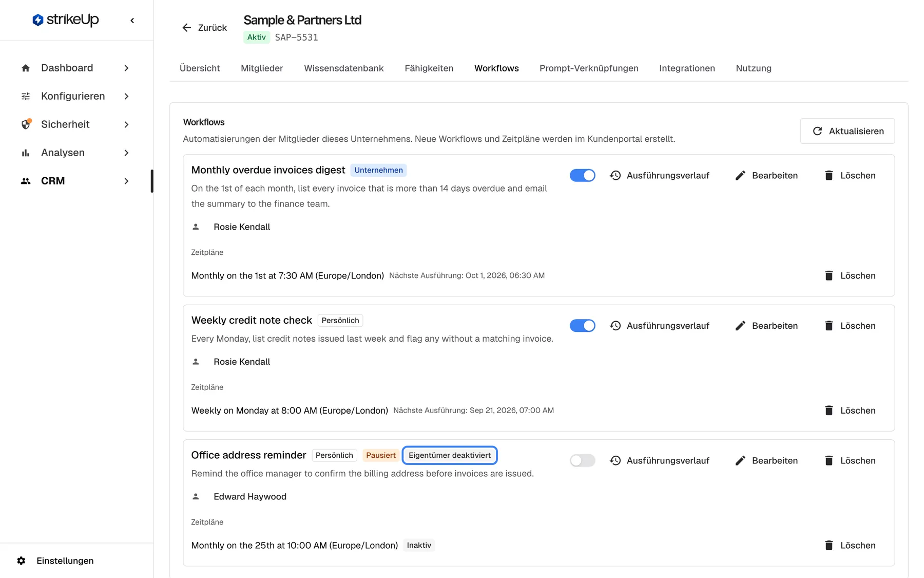Open Ausführungsverlauf for Office address reminder
The height and width of the screenshot is (578, 924).
coord(660,461)
